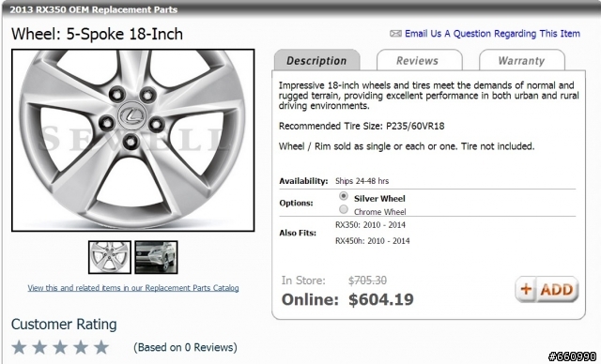Click the large wheel product image
This screenshot has width=601, height=364.
click(133, 140)
